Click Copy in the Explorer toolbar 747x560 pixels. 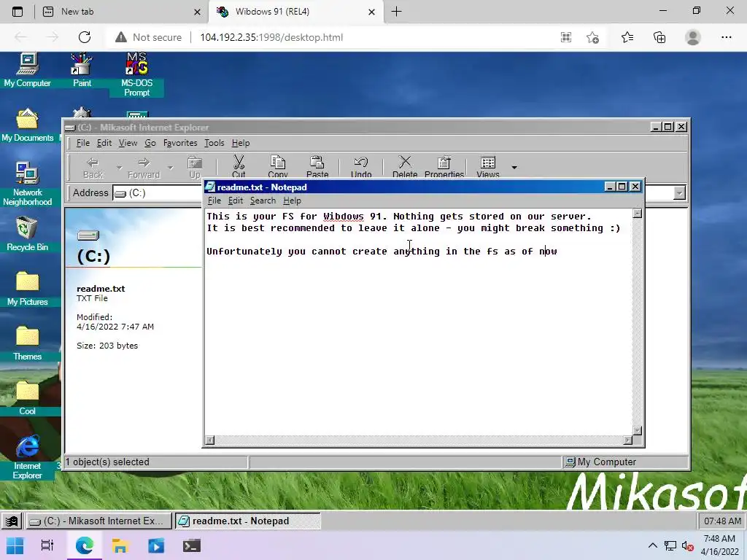click(x=278, y=167)
